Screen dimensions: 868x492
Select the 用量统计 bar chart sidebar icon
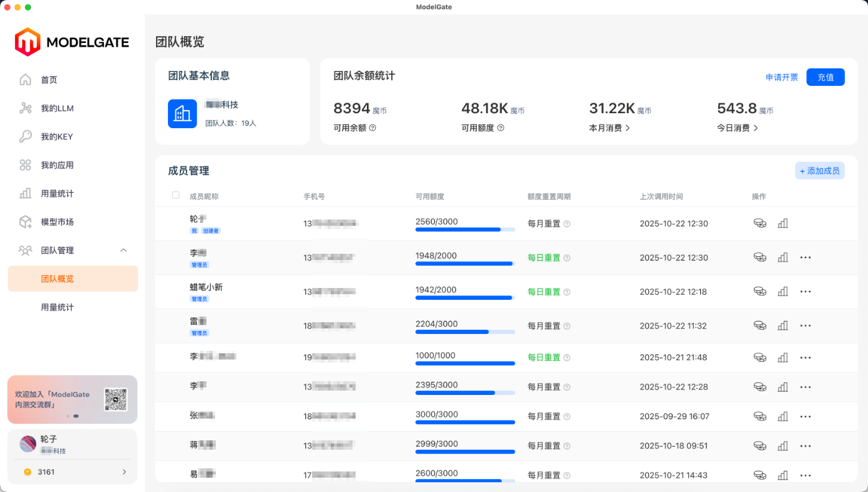(25, 193)
